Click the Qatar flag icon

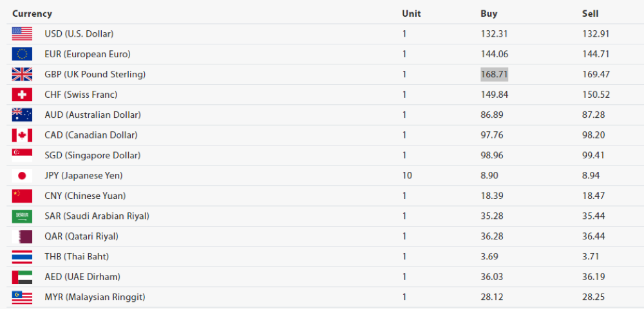pyautogui.click(x=22, y=236)
